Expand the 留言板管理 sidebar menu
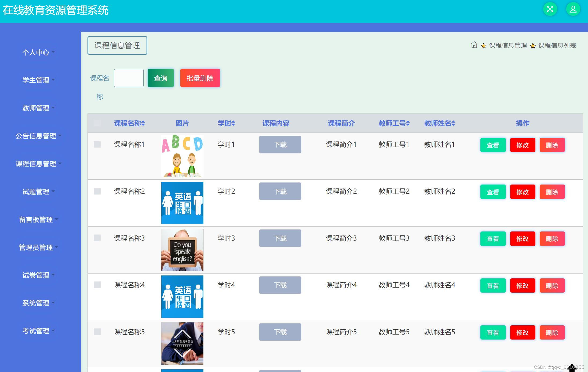588x372 pixels. (x=38, y=219)
